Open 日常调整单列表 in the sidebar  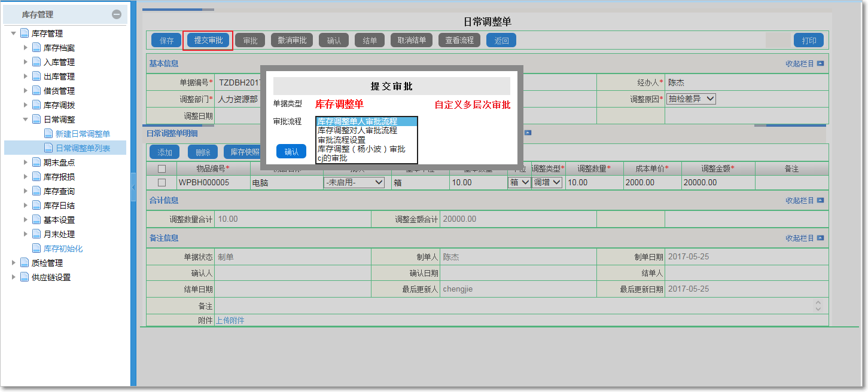[83, 148]
